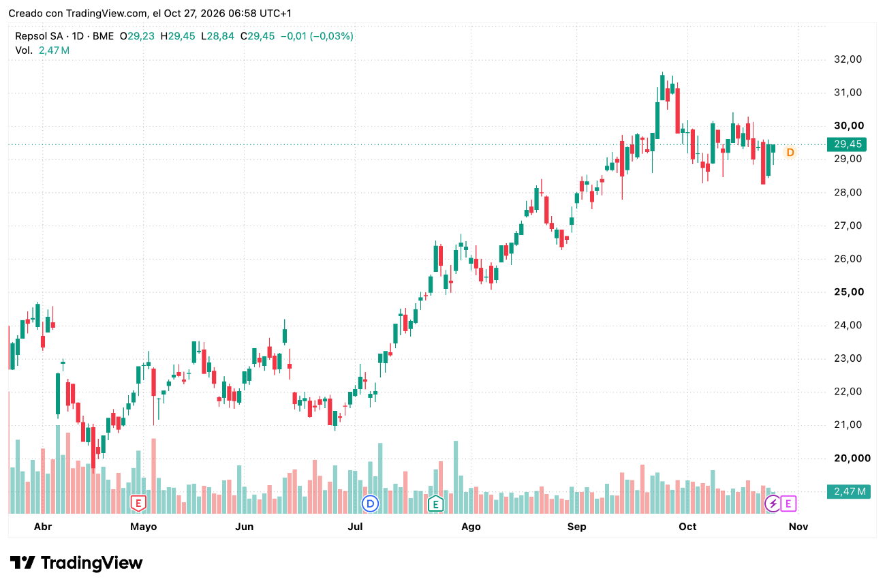Open the pink E earnings marker before Nov
The image size is (885, 588).
[788, 504]
